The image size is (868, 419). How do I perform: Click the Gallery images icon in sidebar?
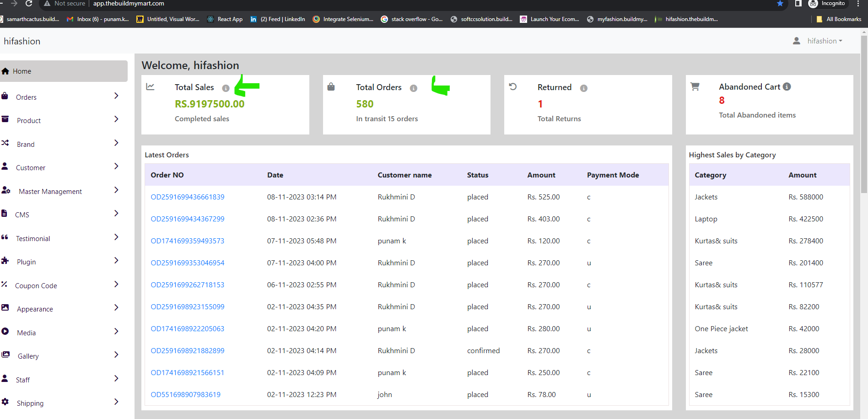click(5, 355)
